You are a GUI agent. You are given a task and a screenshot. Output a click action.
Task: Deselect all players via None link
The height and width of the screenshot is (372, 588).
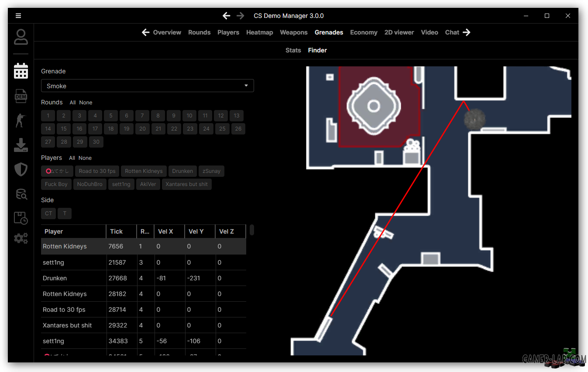[85, 158]
